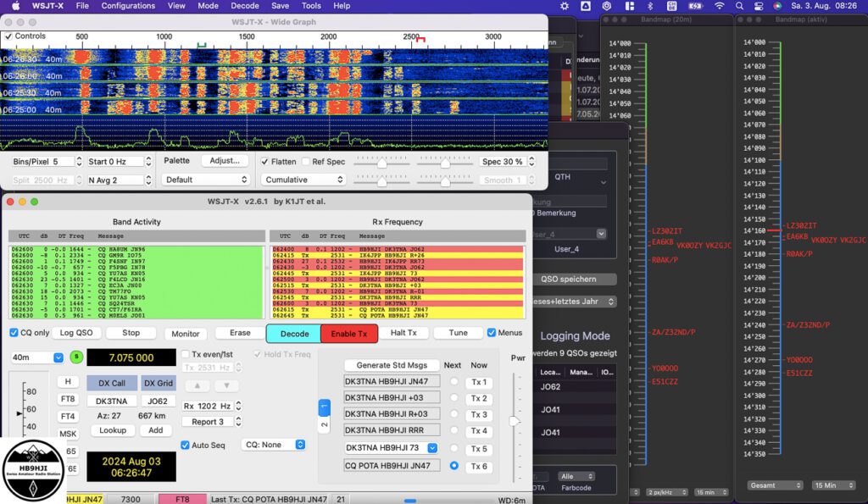Open the Save menu

click(x=280, y=6)
